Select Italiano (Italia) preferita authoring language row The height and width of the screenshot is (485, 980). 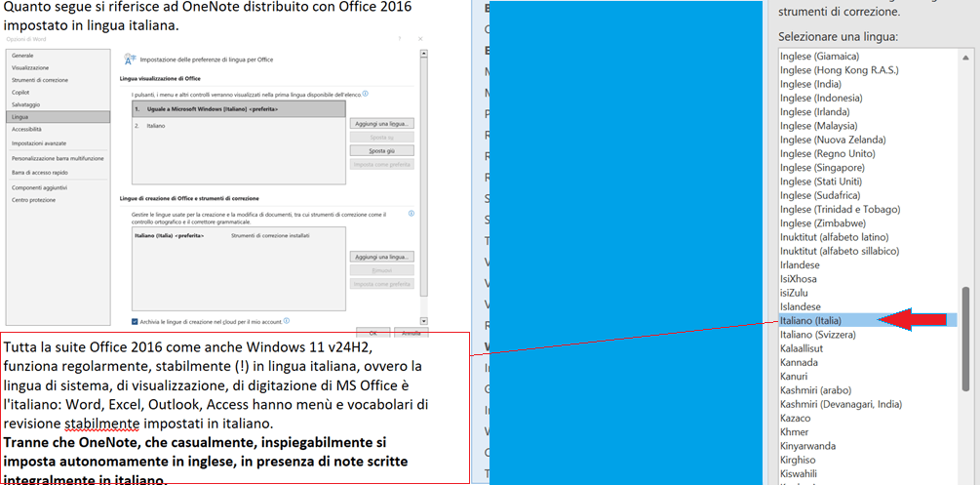pyautogui.click(x=239, y=236)
